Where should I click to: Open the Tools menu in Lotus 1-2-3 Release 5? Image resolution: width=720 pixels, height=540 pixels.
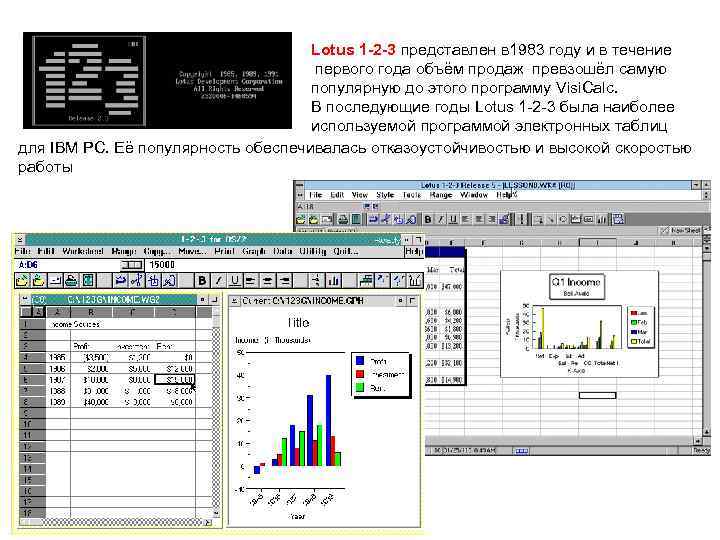pyautogui.click(x=411, y=195)
